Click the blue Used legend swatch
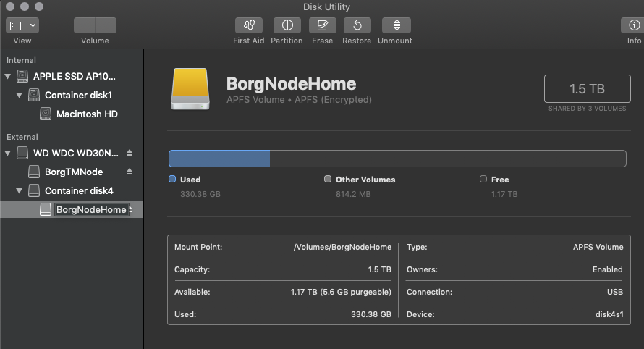This screenshot has width=644, height=349. (172, 179)
